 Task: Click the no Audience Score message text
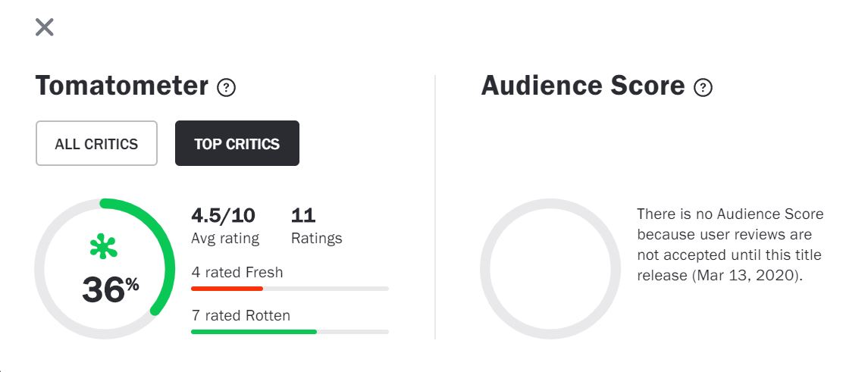click(x=729, y=245)
